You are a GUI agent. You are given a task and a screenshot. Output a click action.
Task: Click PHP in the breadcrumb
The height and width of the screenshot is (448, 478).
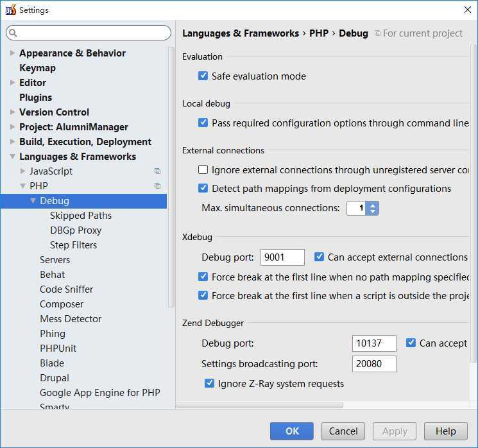pyautogui.click(x=319, y=33)
